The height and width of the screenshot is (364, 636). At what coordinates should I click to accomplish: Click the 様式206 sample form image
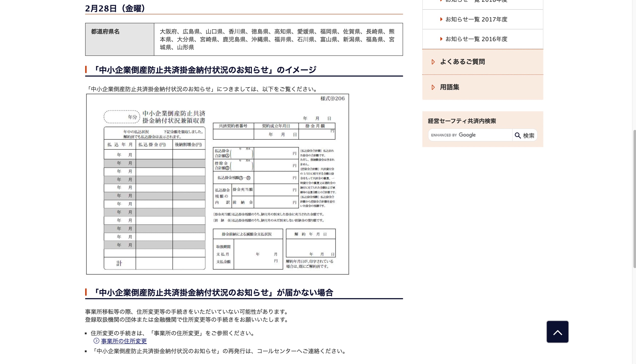pos(217,185)
